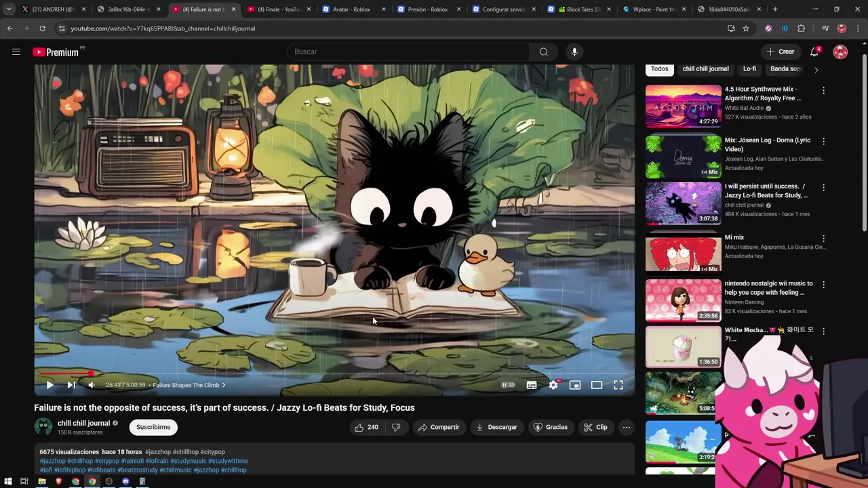
Task: Open File Explorer from taskbar
Action: (42, 481)
